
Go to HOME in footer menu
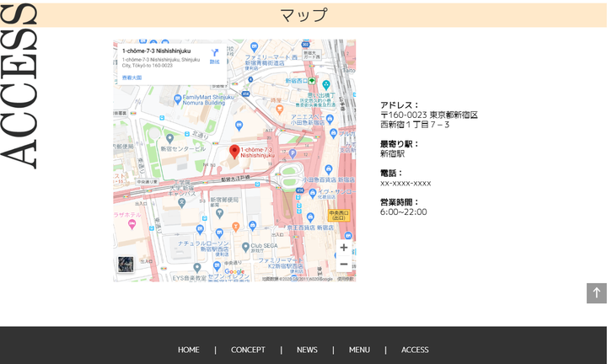tap(189, 350)
